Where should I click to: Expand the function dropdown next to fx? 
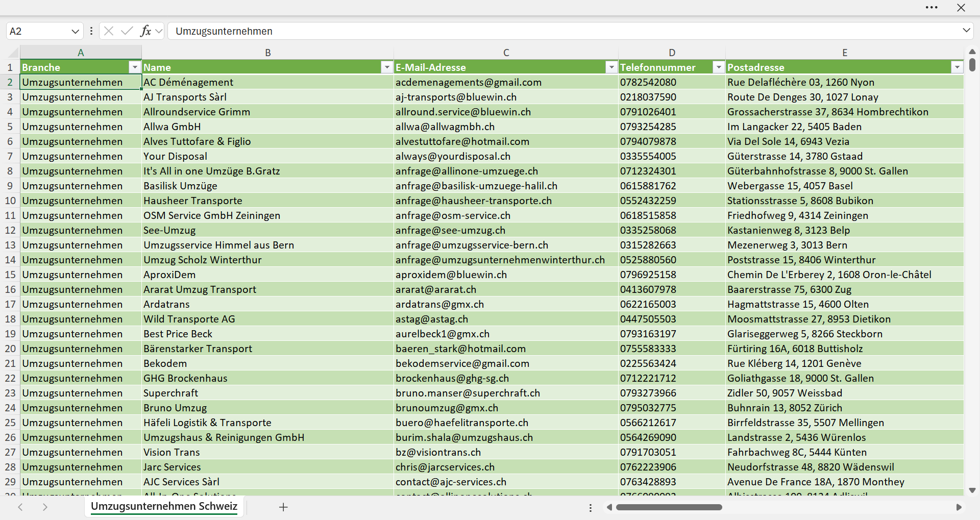pyautogui.click(x=159, y=31)
